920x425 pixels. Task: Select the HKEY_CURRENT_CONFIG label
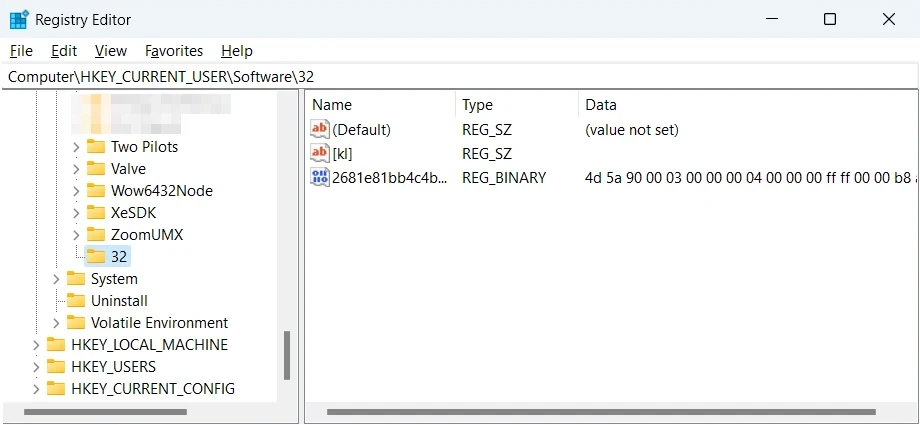tap(153, 389)
